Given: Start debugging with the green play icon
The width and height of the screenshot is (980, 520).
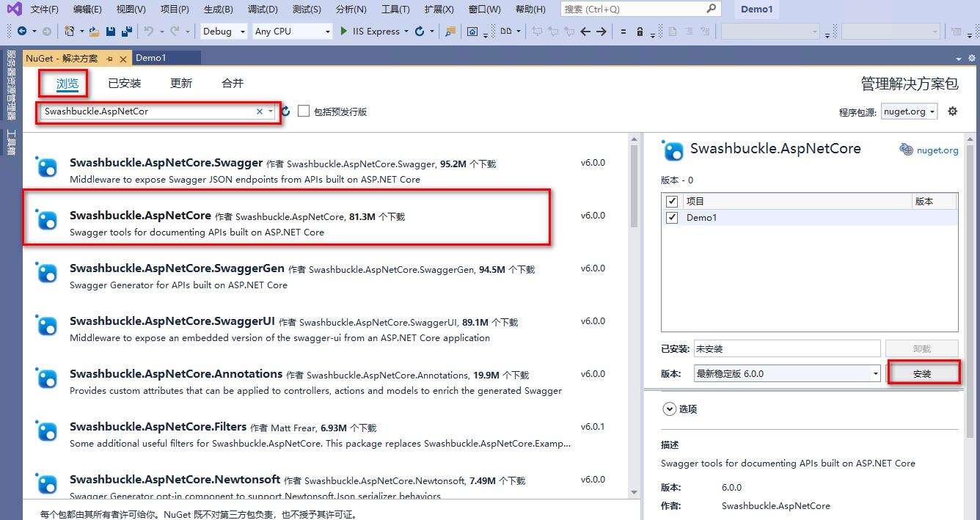Looking at the screenshot, I should click(x=344, y=32).
